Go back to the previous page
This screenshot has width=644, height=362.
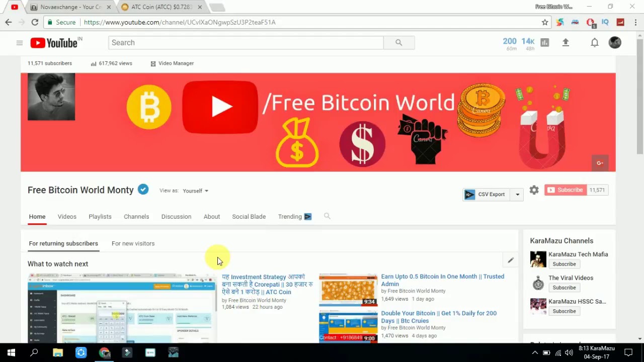pos(9,22)
